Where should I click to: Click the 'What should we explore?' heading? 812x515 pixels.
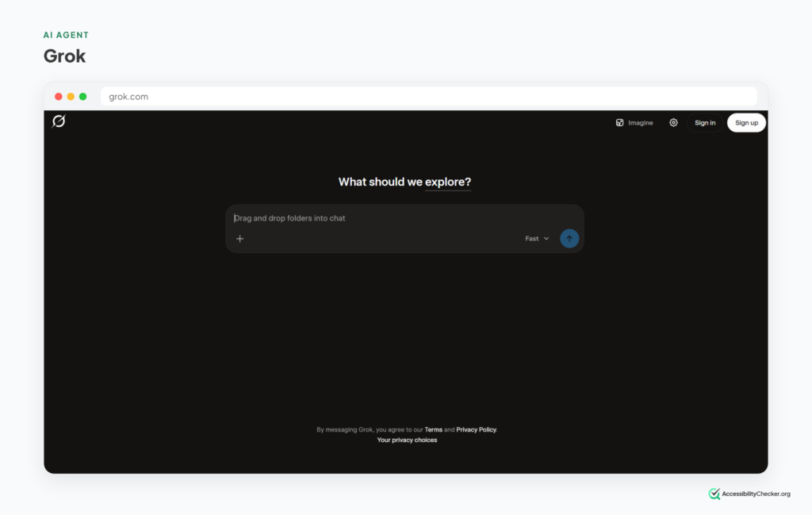point(405,182)
